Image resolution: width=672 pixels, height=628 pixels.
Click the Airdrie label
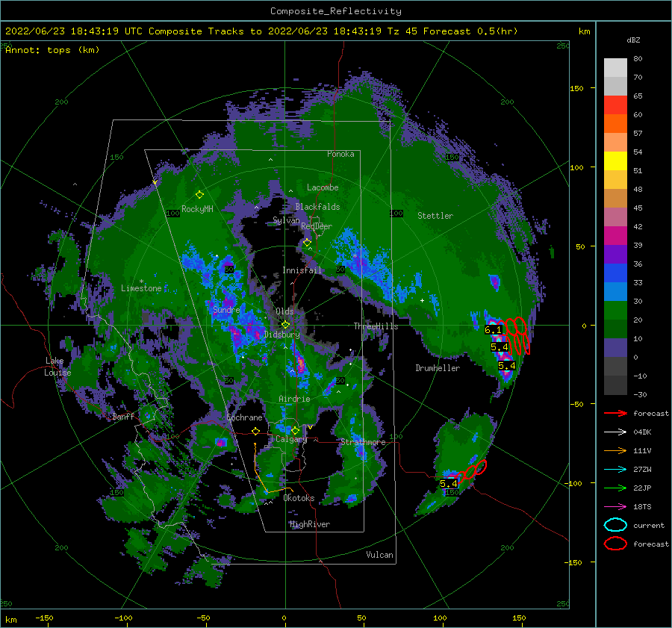point(294,399)
